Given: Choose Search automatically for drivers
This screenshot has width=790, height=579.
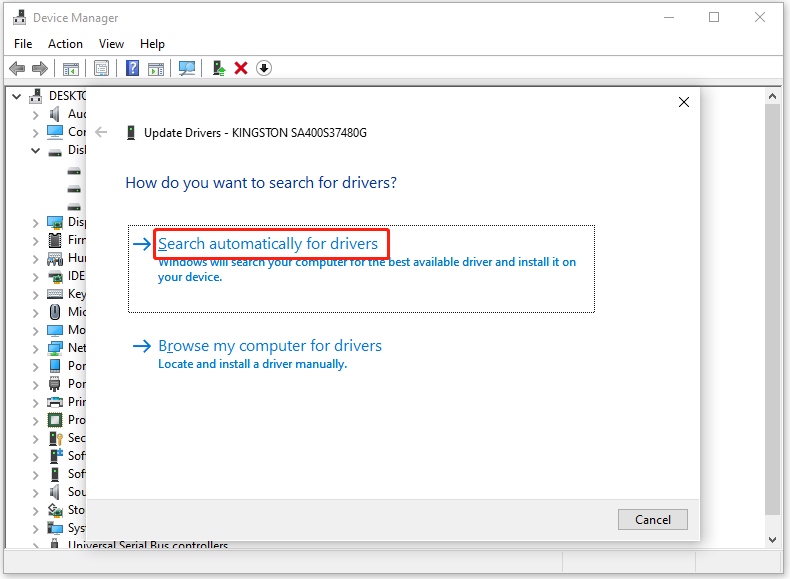Looking at the screenshot, I should click(x=361, y=269).
